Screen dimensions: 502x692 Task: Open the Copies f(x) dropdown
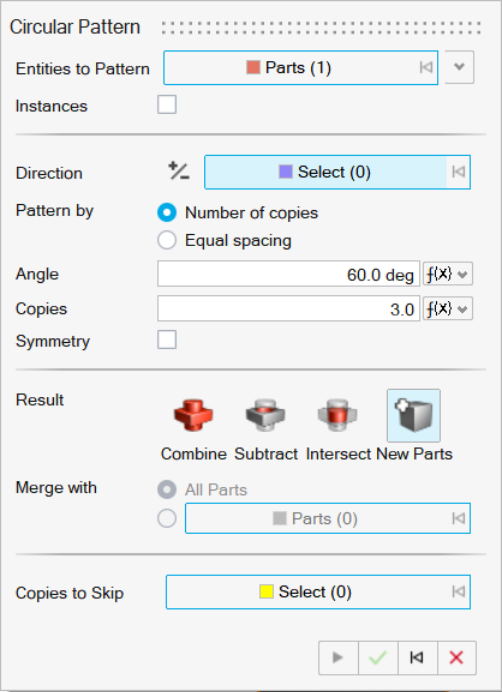(x=448, y=308)
